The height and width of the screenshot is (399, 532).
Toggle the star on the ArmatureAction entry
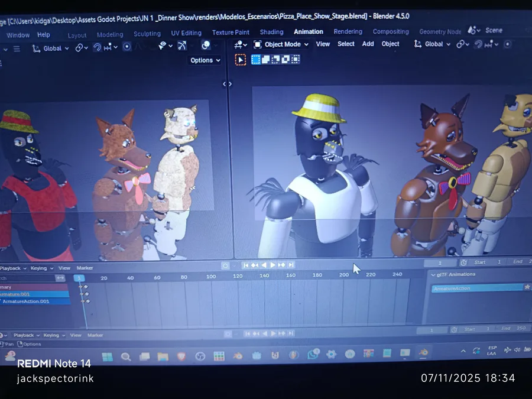pos(527,287)
